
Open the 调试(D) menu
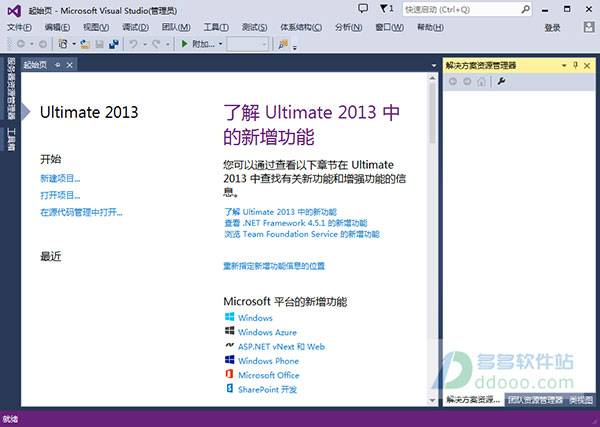[135, 27]
